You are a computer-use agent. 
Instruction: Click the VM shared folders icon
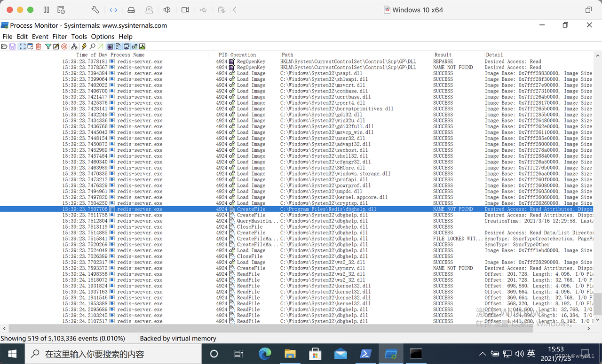point(222,10)
